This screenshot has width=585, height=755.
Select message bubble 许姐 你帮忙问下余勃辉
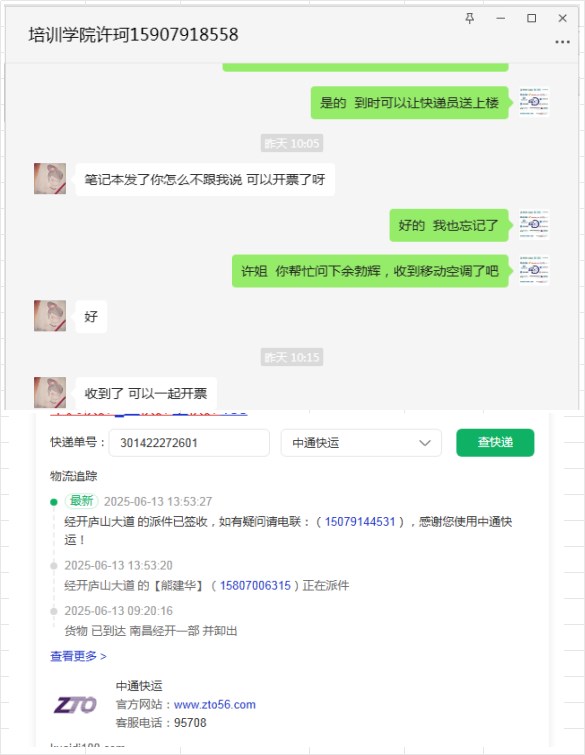click(370, 271)
